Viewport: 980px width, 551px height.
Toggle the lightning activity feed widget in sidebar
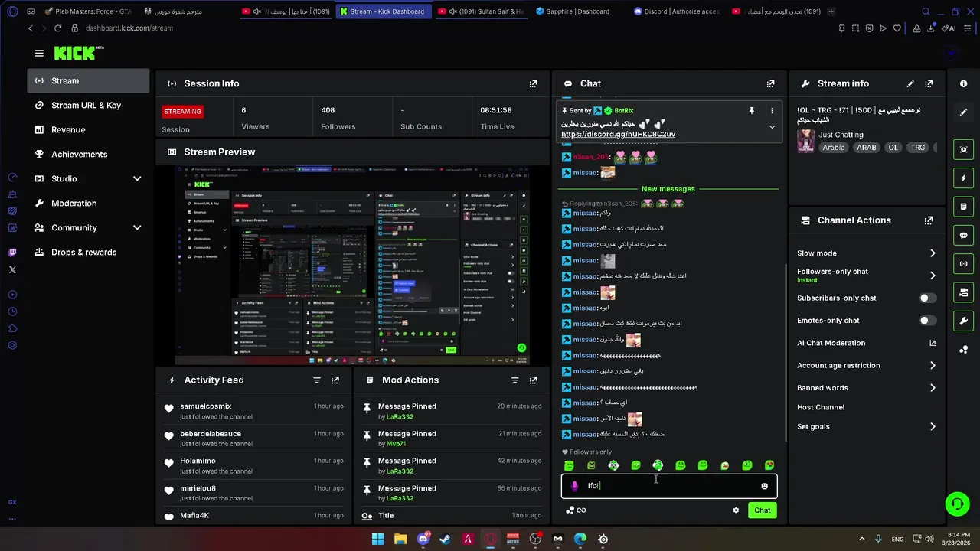[964, 178]
